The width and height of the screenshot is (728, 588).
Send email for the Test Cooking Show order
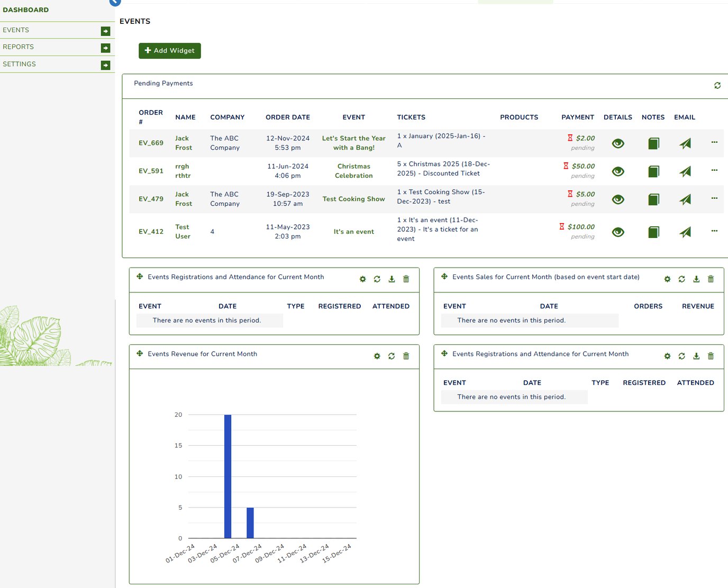coord(685,199)
